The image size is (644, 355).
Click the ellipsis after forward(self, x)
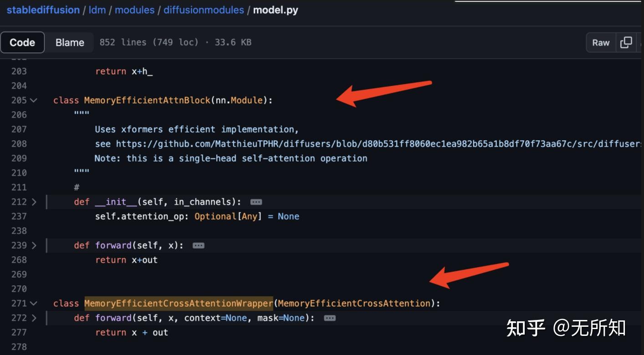click(199, 245)
